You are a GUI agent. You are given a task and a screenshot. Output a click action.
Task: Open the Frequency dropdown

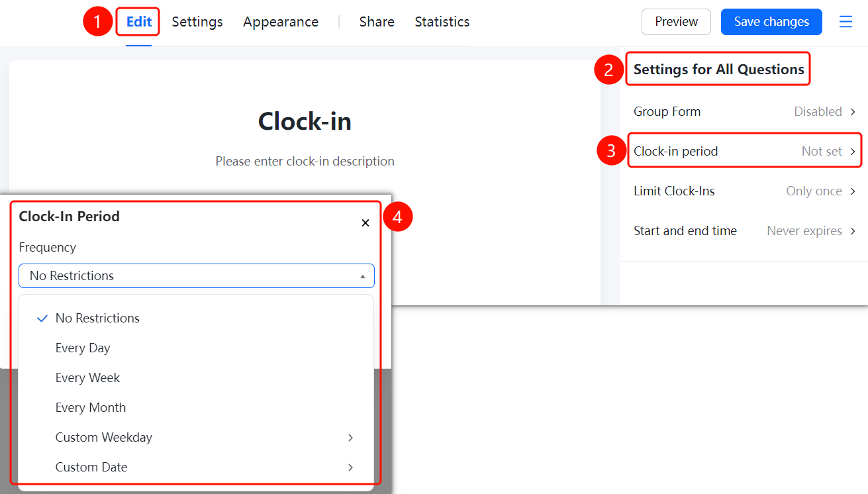click(197, 276)
